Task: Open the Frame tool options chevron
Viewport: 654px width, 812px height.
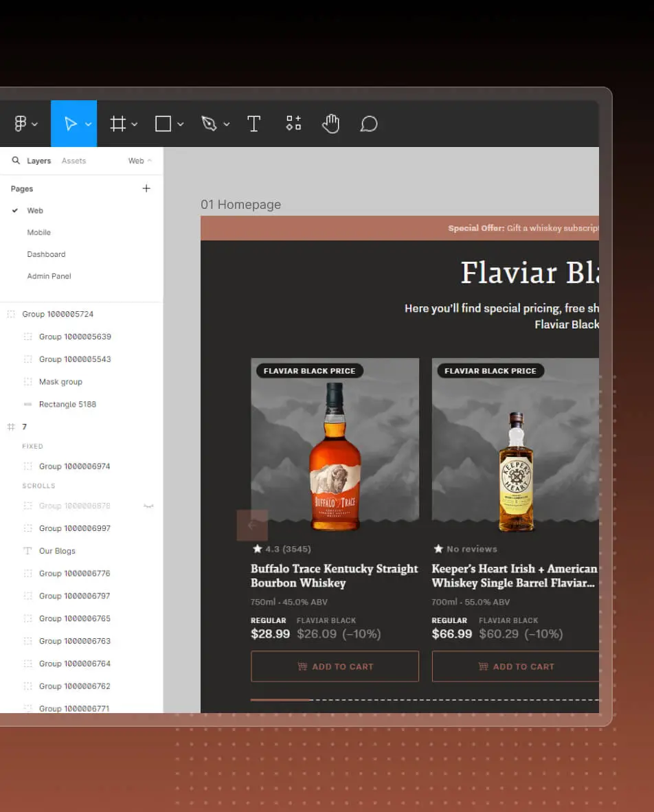Action: (x=134, y=124)
